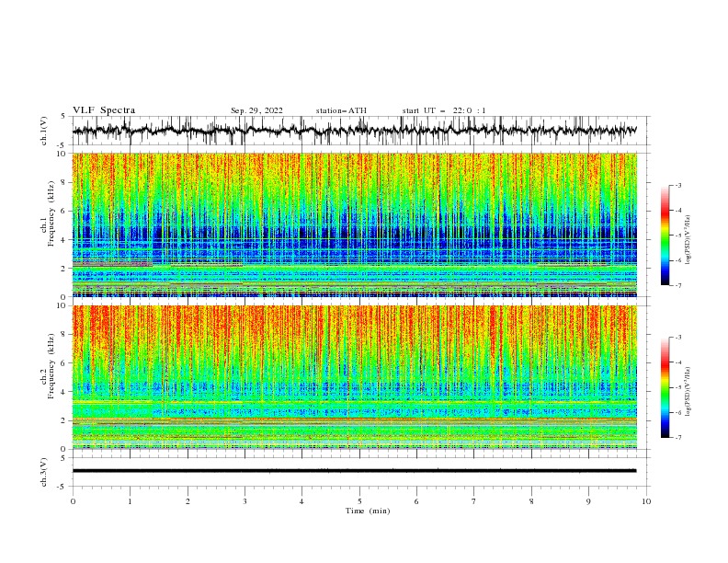Click time axis tick label "3"
This screenshot has width=728, height=563.
[245, 501]
